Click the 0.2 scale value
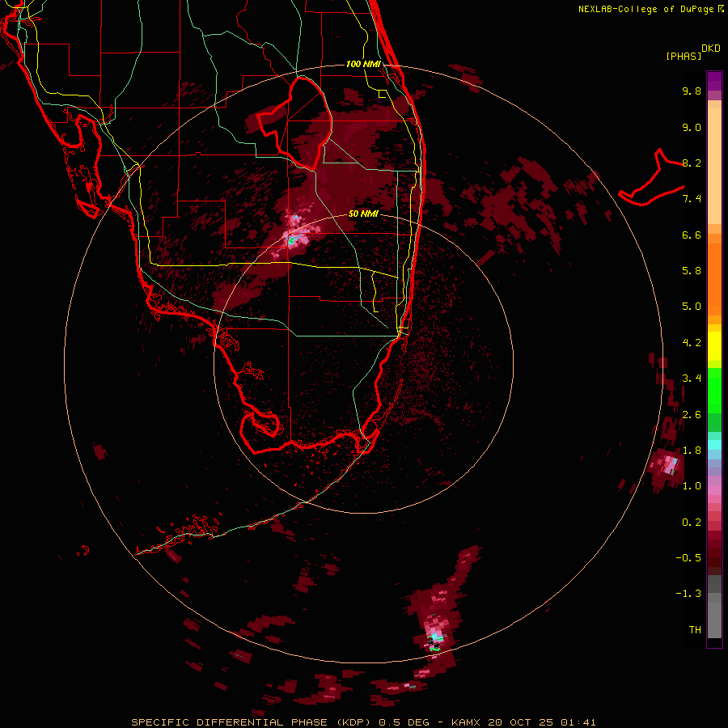 [692, 523]
